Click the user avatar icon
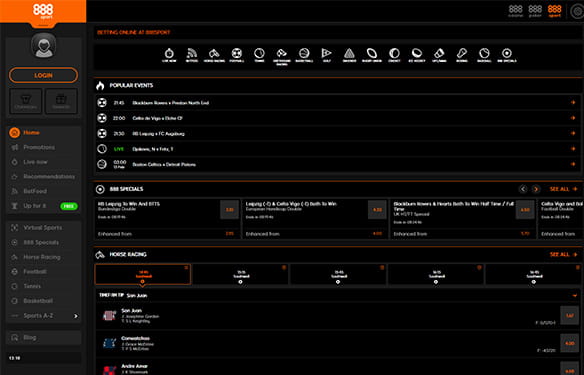Viewport: 584px width, 375px height. (x=44, y=45)
